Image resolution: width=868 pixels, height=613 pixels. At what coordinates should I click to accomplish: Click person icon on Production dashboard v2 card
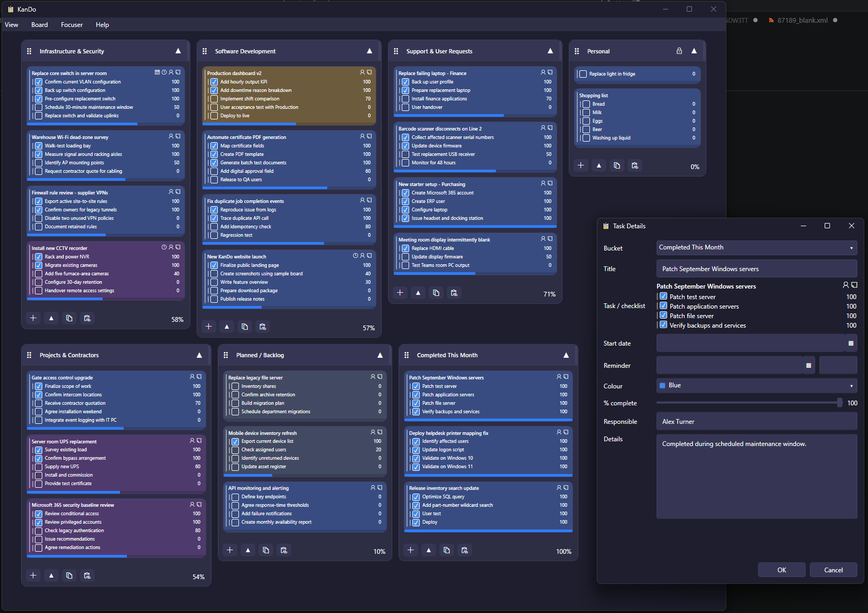362,72
